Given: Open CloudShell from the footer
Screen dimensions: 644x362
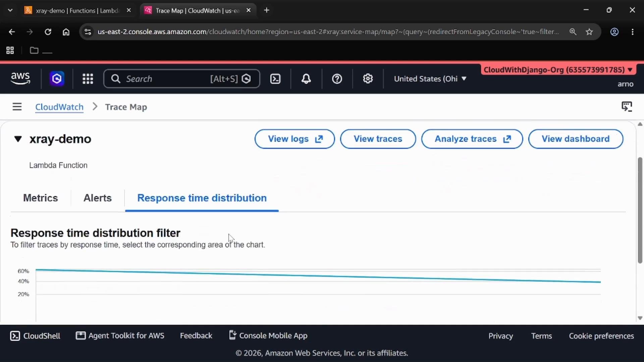Looking at the screenshot, I should point(35,336).
